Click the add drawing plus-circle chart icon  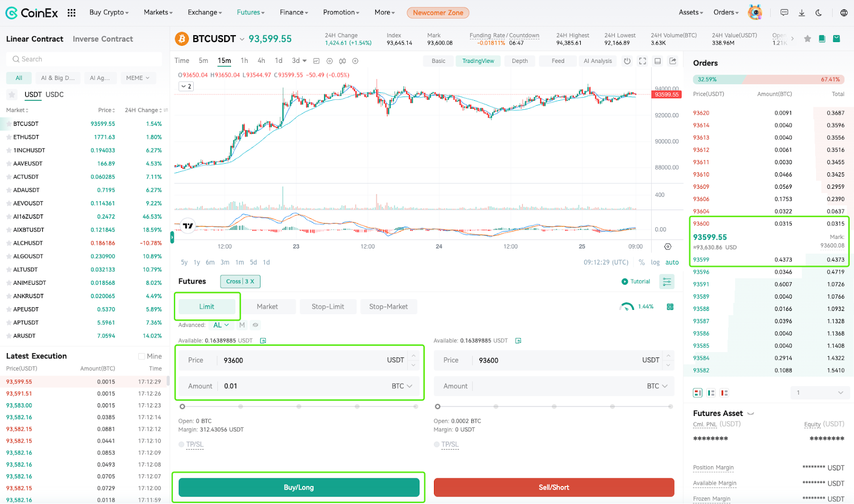pos(355,61)
